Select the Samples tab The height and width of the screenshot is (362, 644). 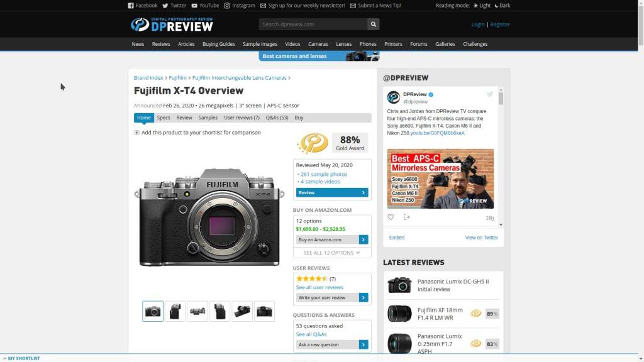(208, 118)
